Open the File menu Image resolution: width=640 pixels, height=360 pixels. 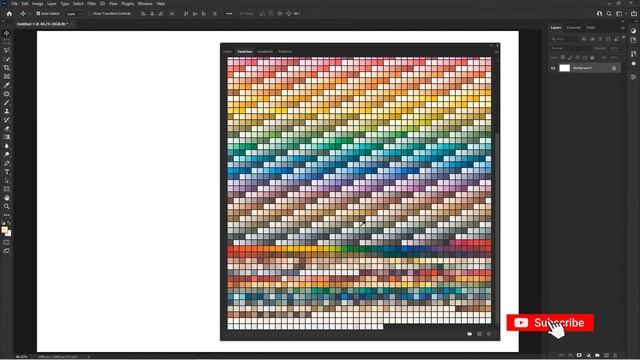14,4
